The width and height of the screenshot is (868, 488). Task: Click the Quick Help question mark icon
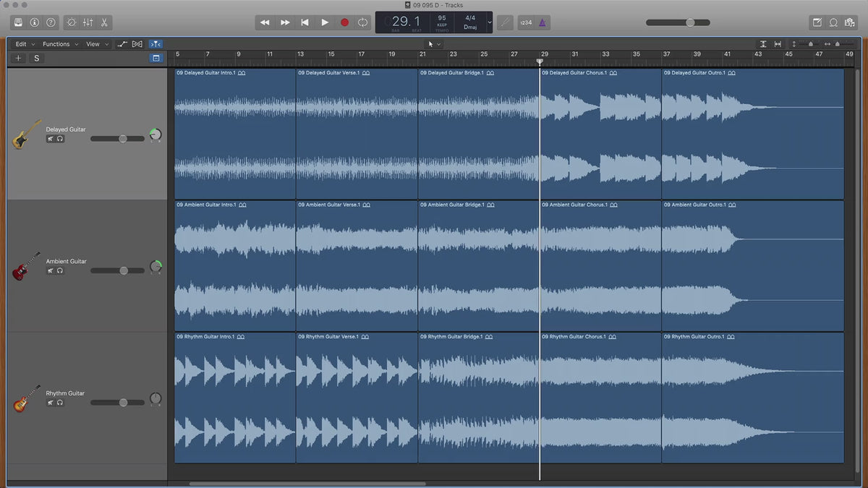click(49, 22)
